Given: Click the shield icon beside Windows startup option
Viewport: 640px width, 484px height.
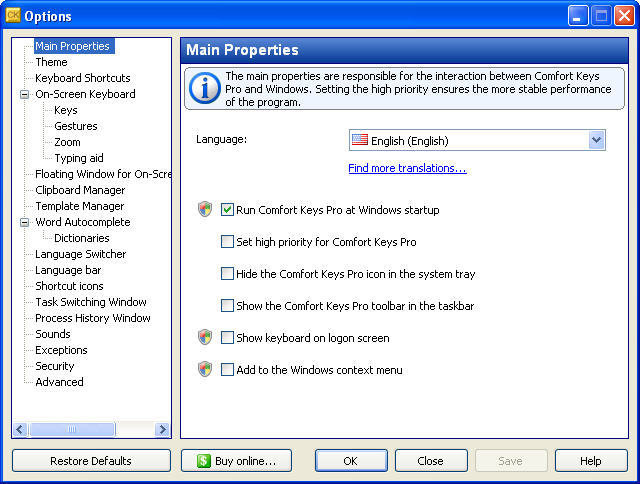Looking at the screenshot, I should pos(205,209).
